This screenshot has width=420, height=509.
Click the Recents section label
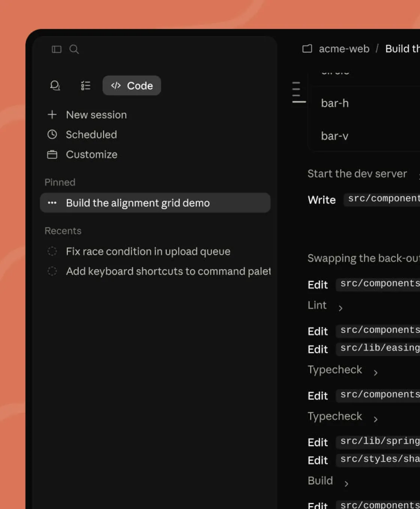(63, 231)
